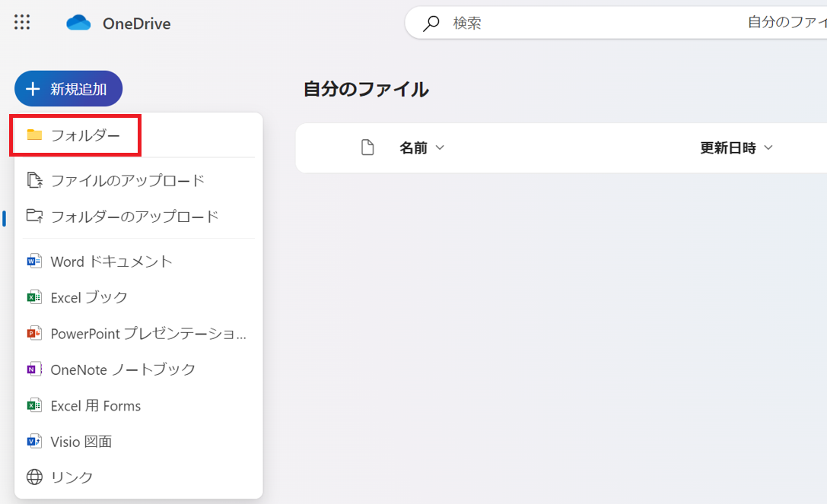
Task: Click the globe link icon
Action: pos(34,477)
